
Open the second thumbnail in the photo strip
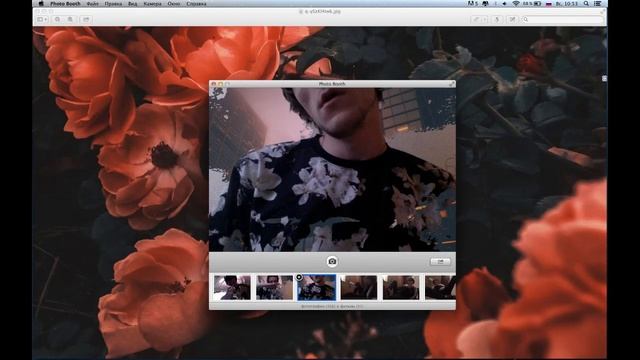274,287
